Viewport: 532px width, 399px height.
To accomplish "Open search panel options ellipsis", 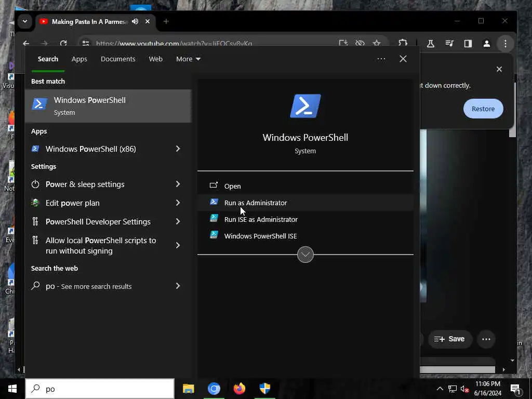I will 381,59.
